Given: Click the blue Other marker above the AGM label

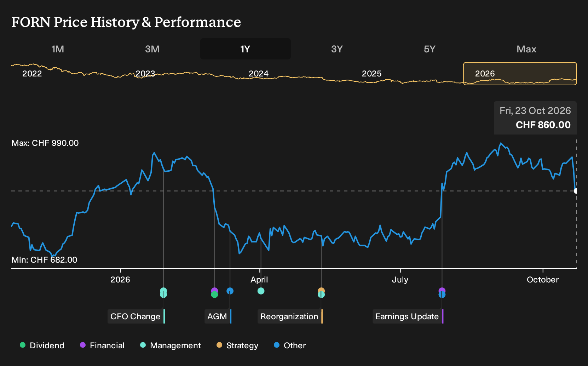Looking at the screenshot, I should coord(230,291).
